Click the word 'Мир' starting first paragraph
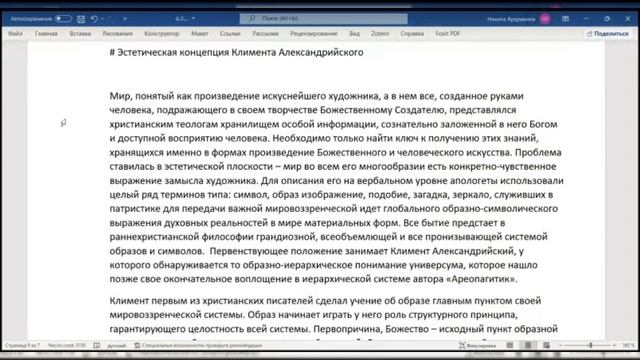 tap(120, 96)
